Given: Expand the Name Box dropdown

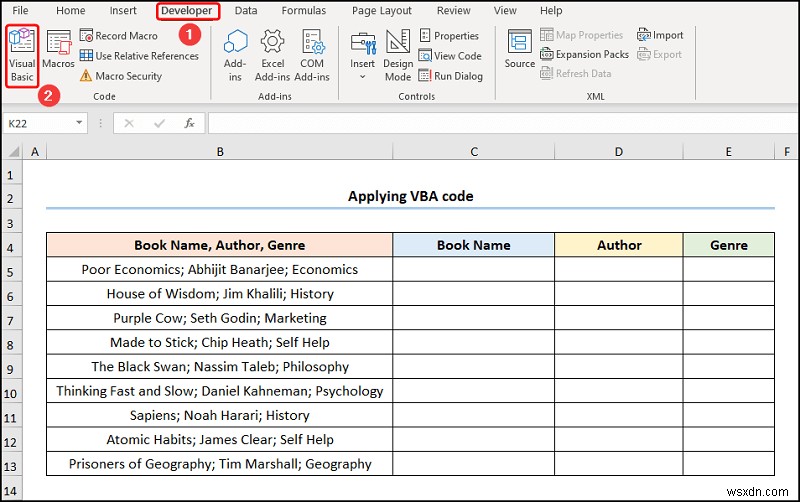Looking at the screenshot, I should click(79, 123).
